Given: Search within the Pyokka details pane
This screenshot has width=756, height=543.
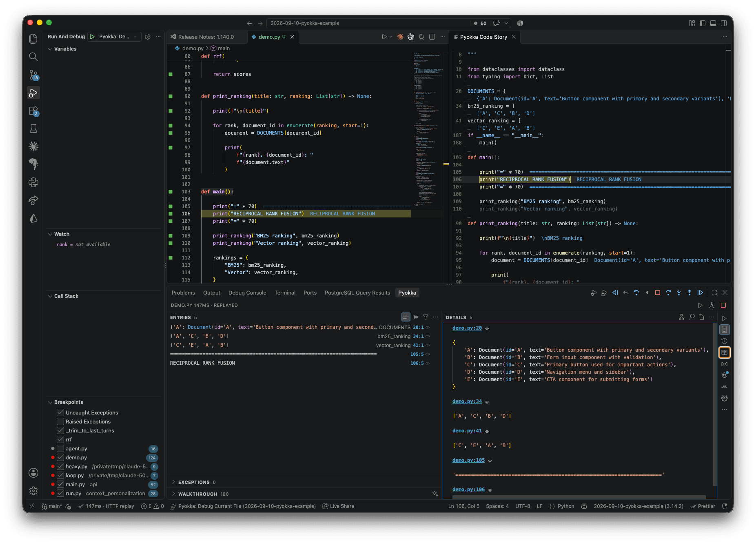Looking at the screenshot, I should pyautogui.click(x=692, y=317).
